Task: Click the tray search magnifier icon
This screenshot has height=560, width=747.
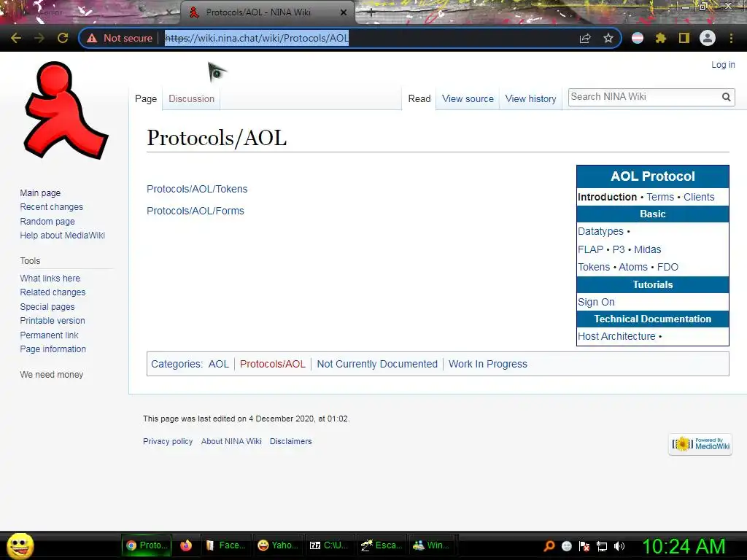Action: [x=549, y=546]
